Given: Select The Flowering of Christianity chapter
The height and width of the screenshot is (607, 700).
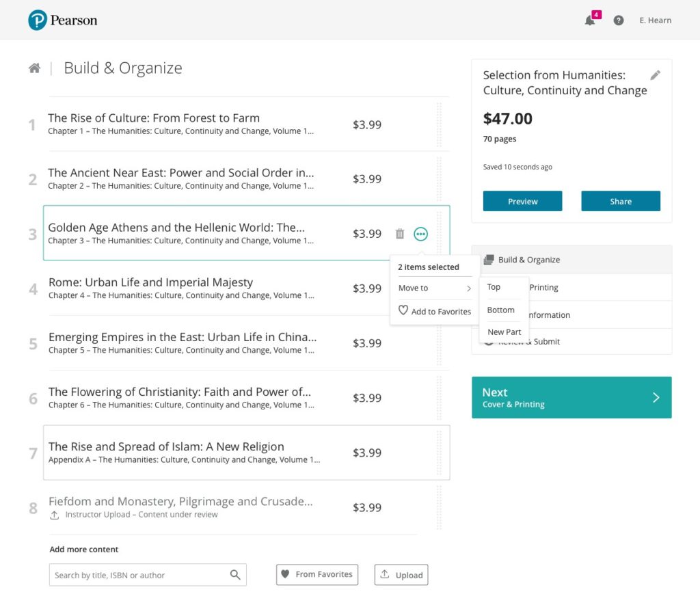Looking at the screenshot, I should [180, 392].
